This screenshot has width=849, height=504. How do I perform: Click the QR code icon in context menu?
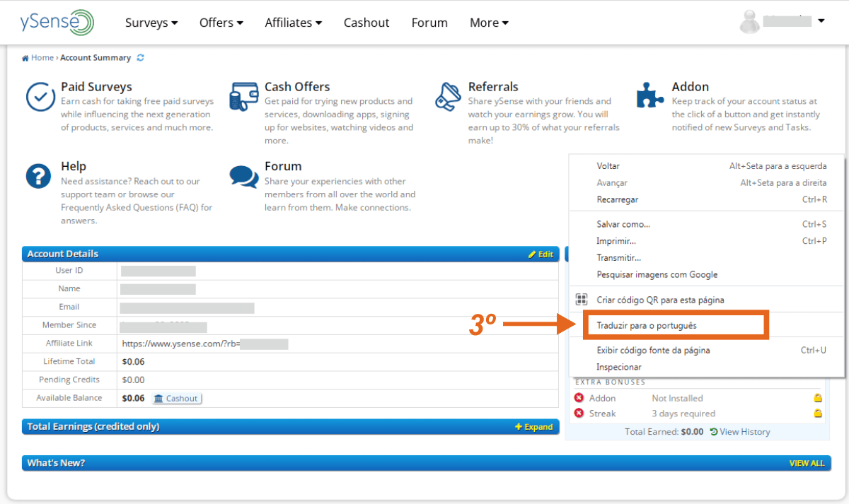582,300
